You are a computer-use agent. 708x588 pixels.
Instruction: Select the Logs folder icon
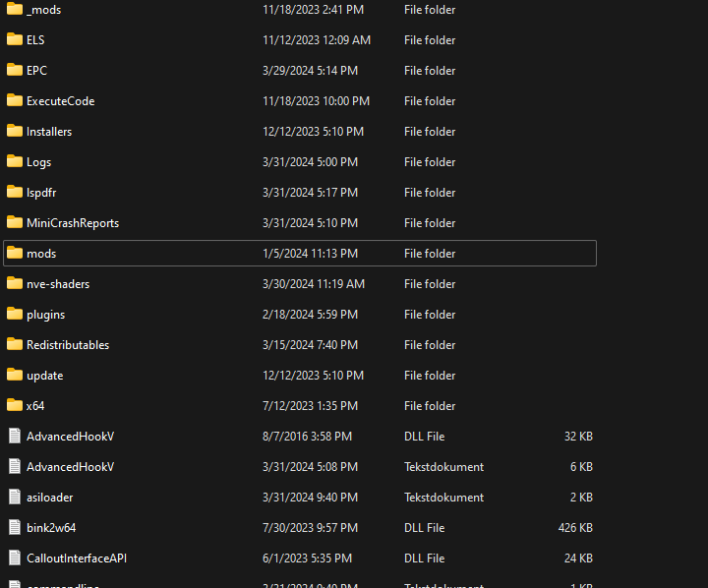pyautogui.click(x=14, y=162)
